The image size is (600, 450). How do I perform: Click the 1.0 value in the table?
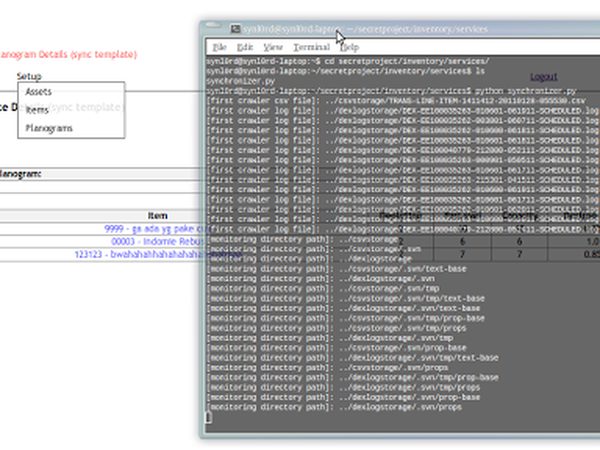(x=593, y=241)
